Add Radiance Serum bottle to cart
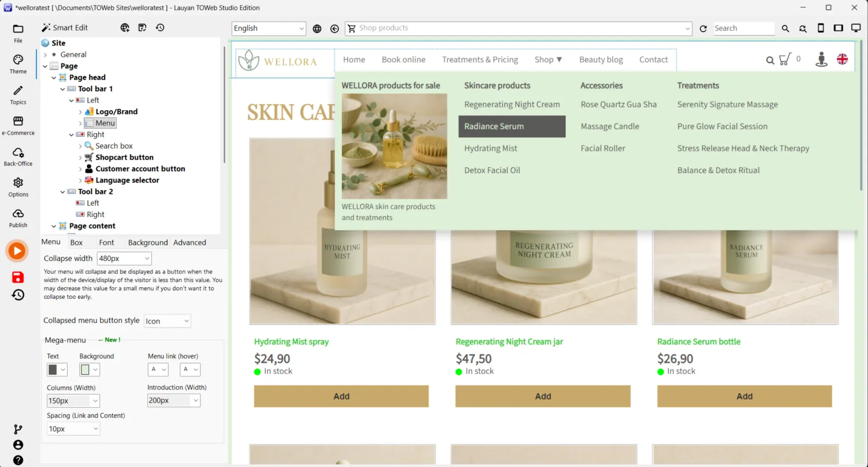This screenshot has height=467, width=868. pos(744,396)
